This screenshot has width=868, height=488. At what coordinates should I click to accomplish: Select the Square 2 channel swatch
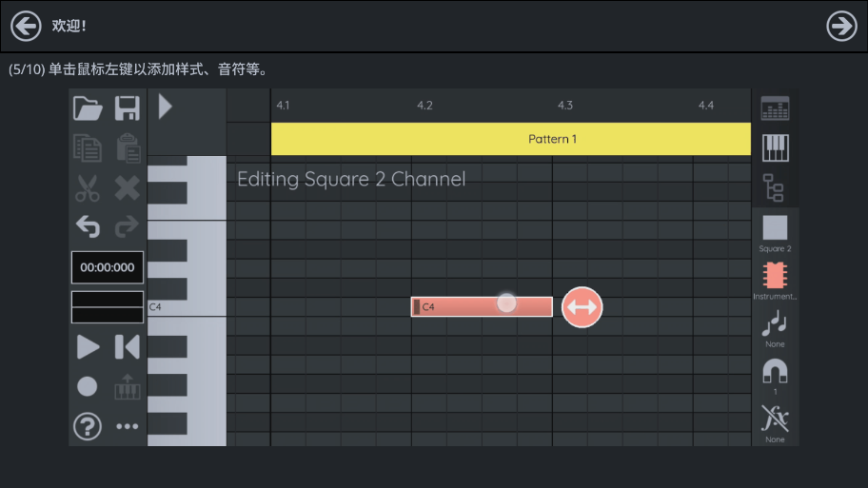[x=775, y=228]
